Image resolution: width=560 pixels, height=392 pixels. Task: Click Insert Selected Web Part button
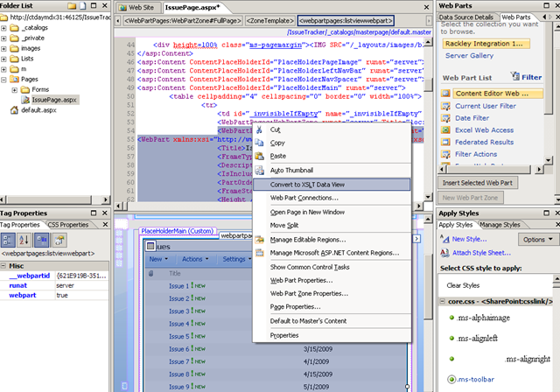click(x=478, y=183)
